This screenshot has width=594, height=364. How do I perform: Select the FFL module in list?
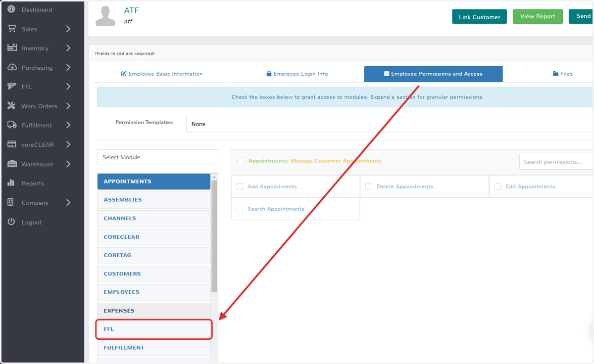[154, 329]
